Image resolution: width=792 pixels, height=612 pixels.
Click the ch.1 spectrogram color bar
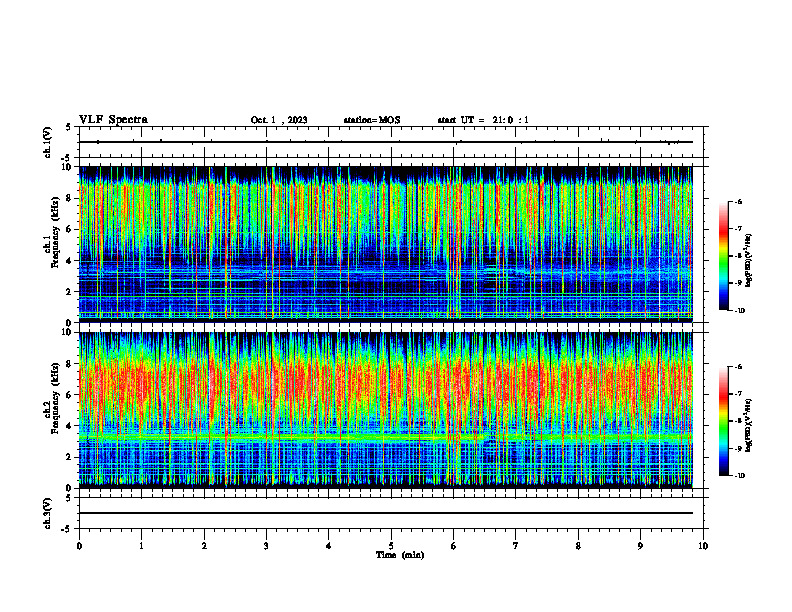724,256
